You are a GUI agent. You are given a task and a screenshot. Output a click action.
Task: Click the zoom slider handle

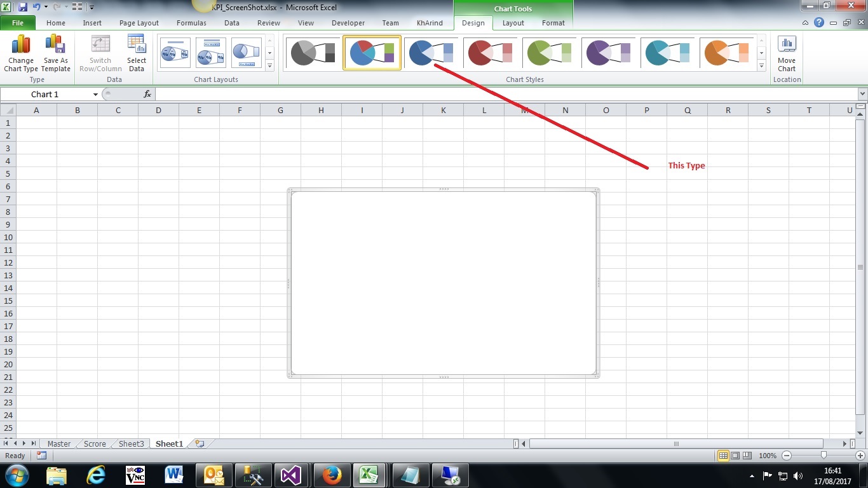(824, 456)
